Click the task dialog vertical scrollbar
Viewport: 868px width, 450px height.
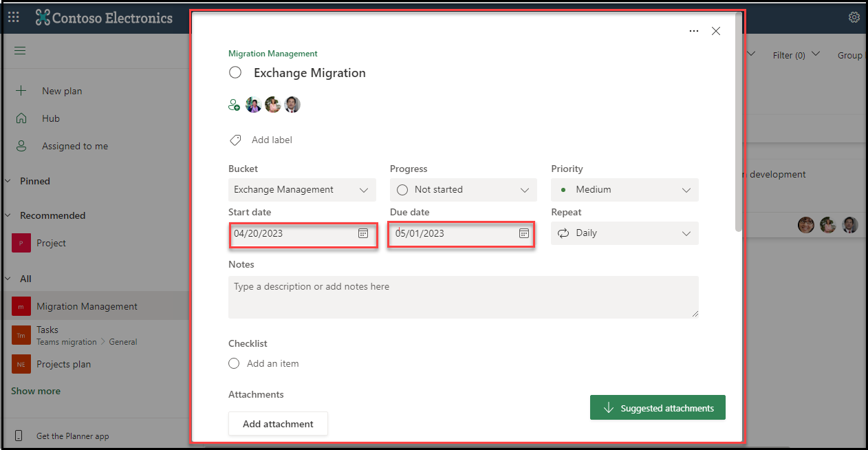(x=739, y=124)
